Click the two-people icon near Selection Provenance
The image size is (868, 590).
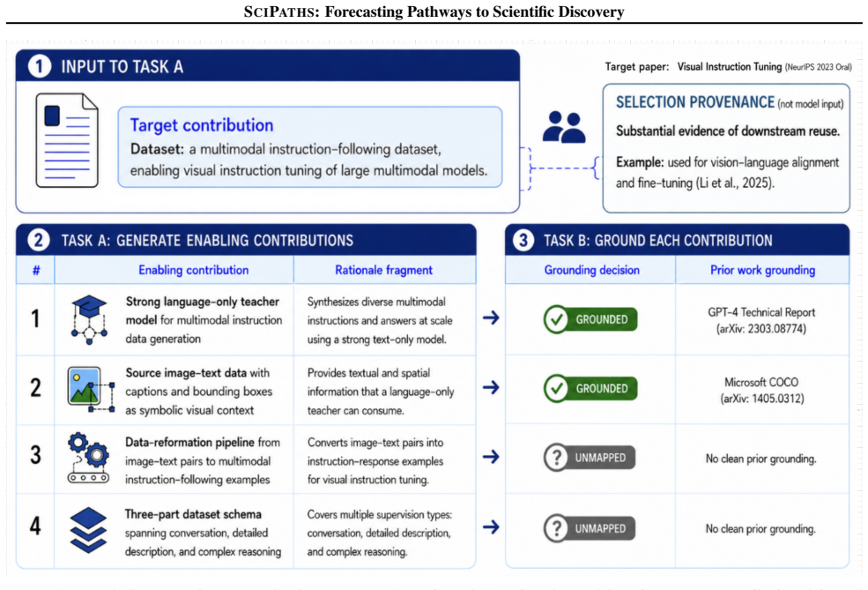[563, 127]
